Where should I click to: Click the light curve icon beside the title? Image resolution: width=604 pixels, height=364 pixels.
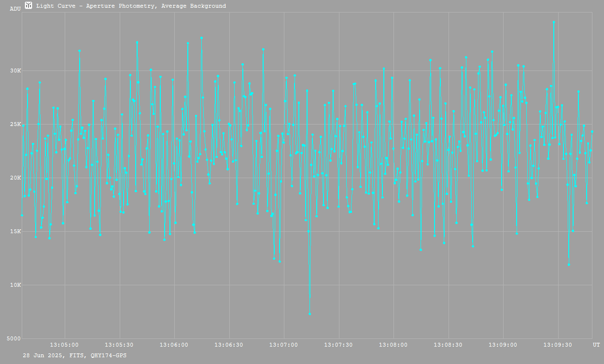point(29,6)
